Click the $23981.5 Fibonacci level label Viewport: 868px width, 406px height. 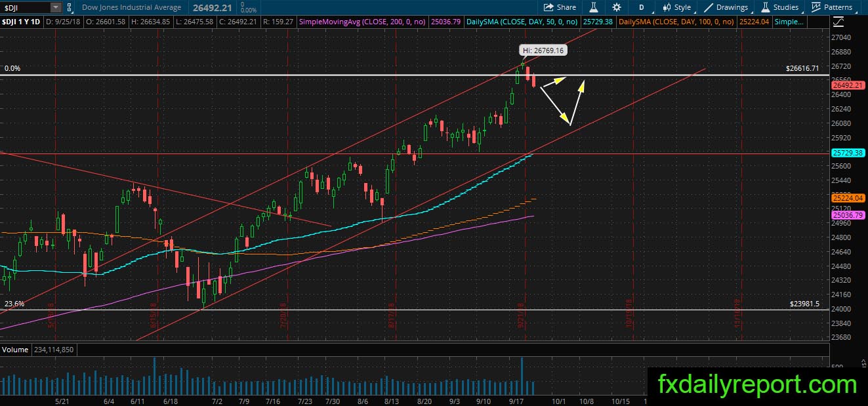[805, 304]
